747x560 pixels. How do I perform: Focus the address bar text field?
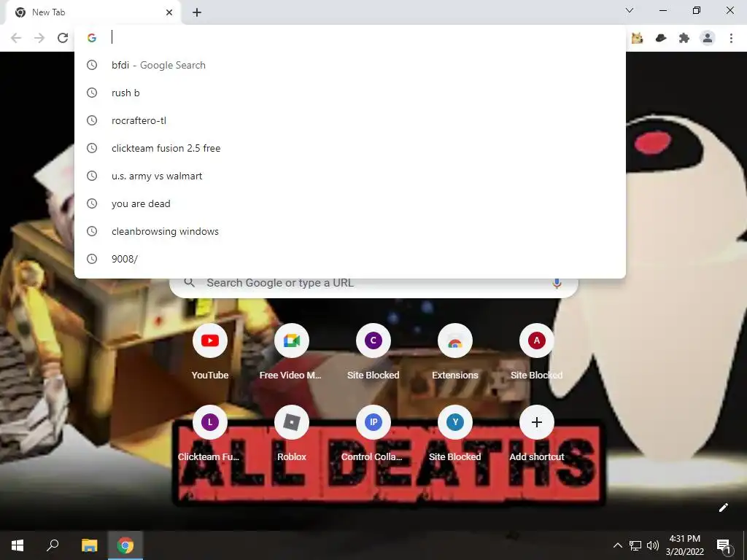click(x=365, y=38)
